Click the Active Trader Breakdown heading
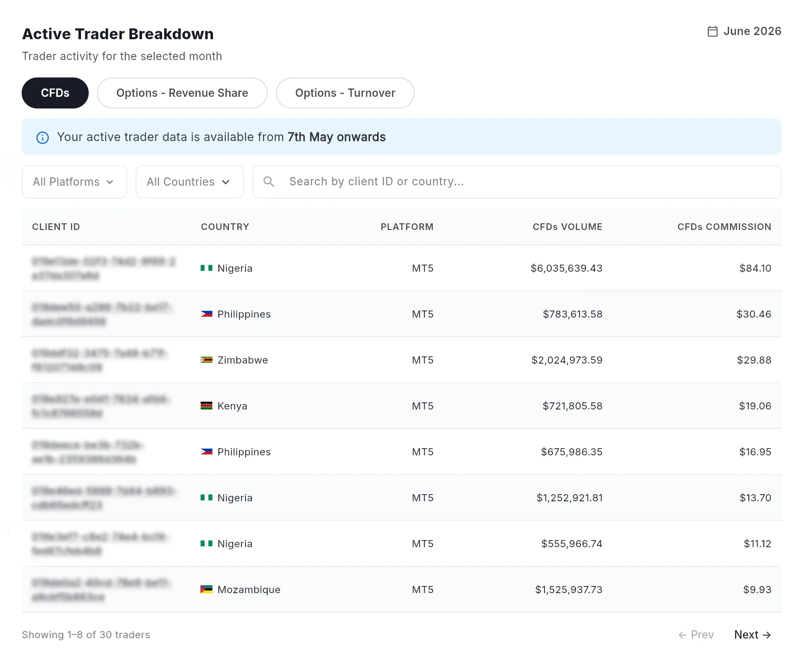The image size is (806, 672). [118, 34]
